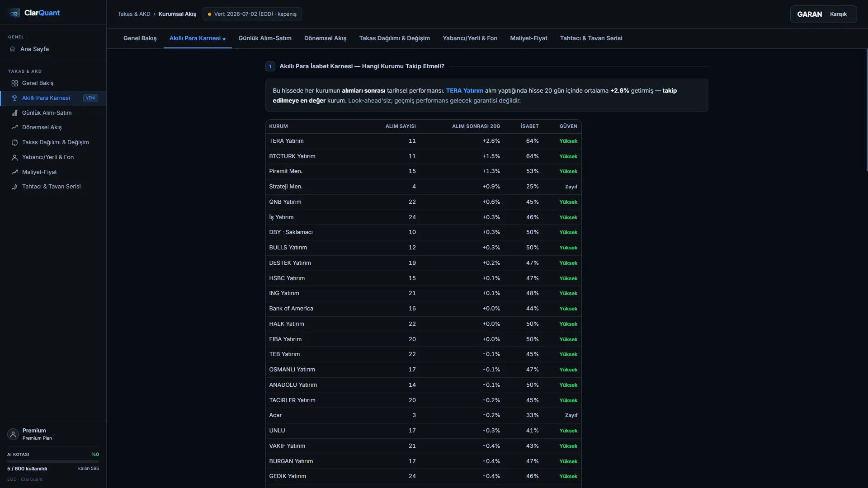Open Maliyet-Fiyat from sidebar
868x488 pixels.
53,172
